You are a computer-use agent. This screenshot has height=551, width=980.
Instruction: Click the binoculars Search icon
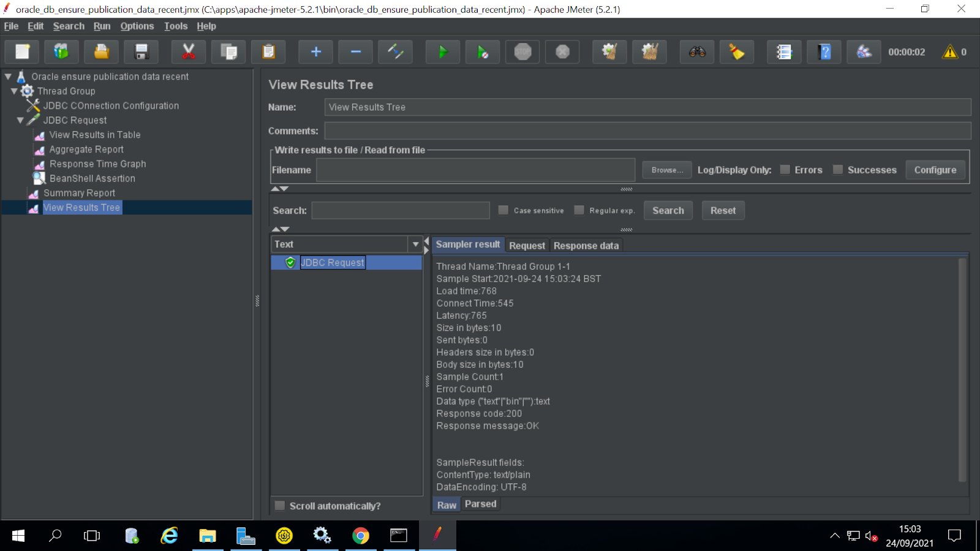(x=697, y=52)
